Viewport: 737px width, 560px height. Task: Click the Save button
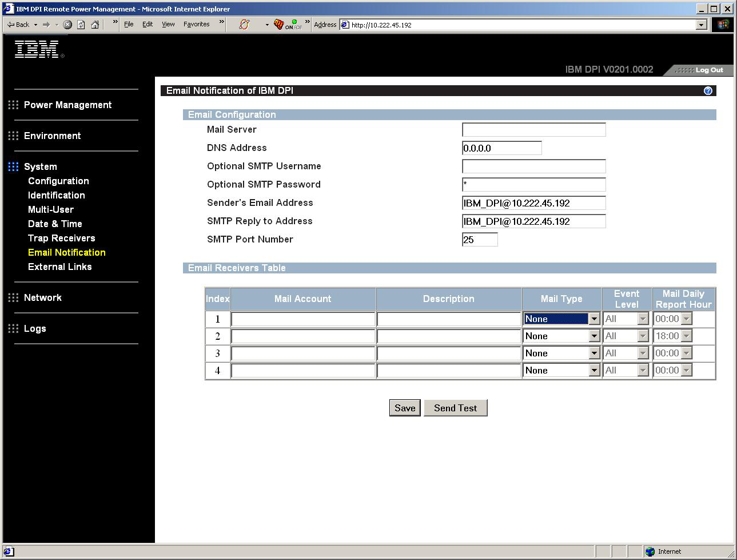click(405, 408)
